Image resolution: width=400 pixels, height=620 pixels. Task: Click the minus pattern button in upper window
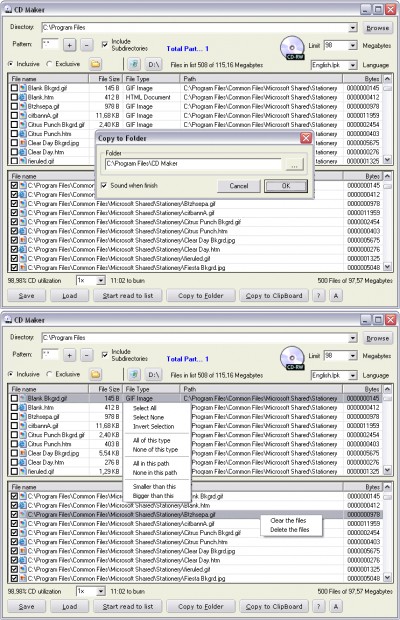(x=87, y=45)
